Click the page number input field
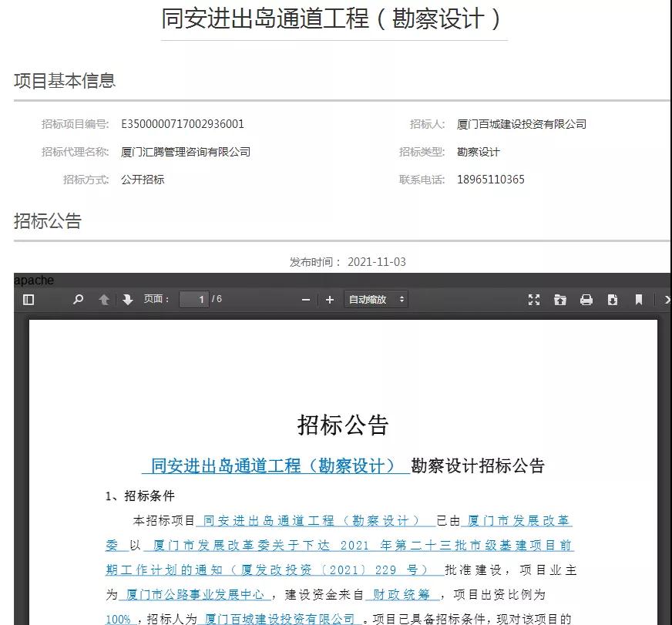This screenshot has width=672, height=625. click(193, 299)
